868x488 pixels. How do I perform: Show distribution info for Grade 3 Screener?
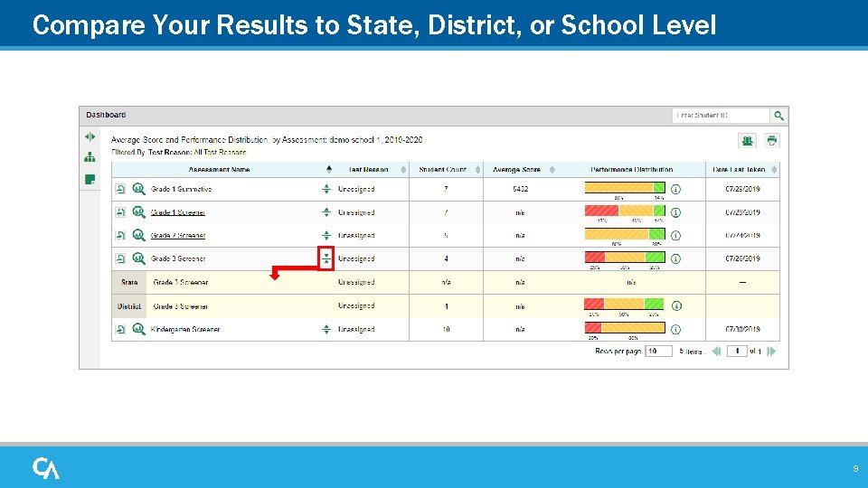click(x=676, y=259)
